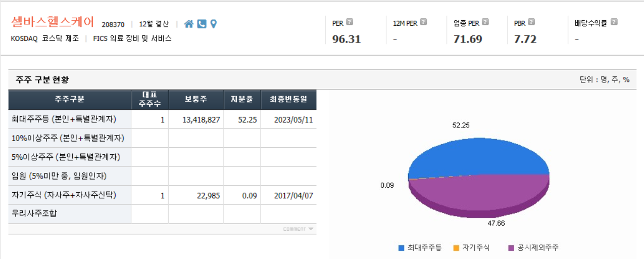The width and height of the screenshot is (644, 259).
Task: Select the 임원 (5%미만 중, 임원인자) row
Action: pyautogui.click(x=163, y=176)
